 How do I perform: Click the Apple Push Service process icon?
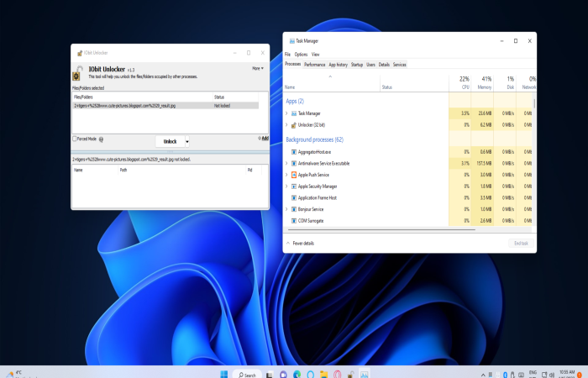(294, 175)
